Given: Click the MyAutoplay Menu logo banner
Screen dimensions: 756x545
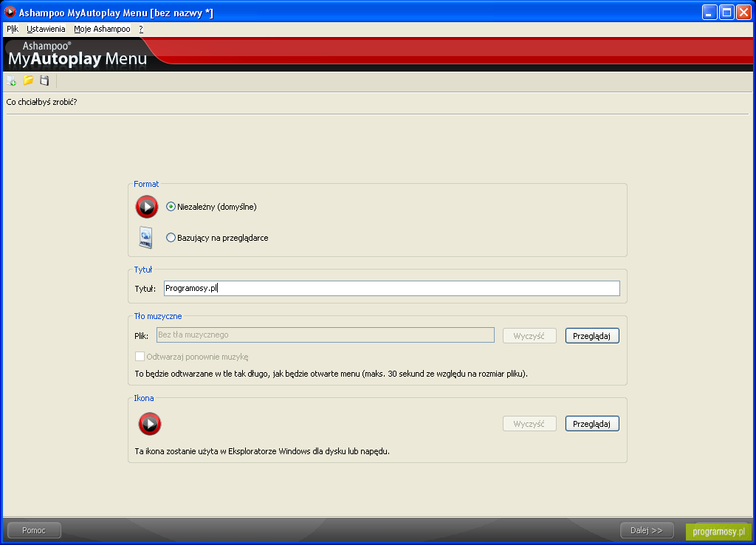Looking at the screenshot, I should pos(78,54).
